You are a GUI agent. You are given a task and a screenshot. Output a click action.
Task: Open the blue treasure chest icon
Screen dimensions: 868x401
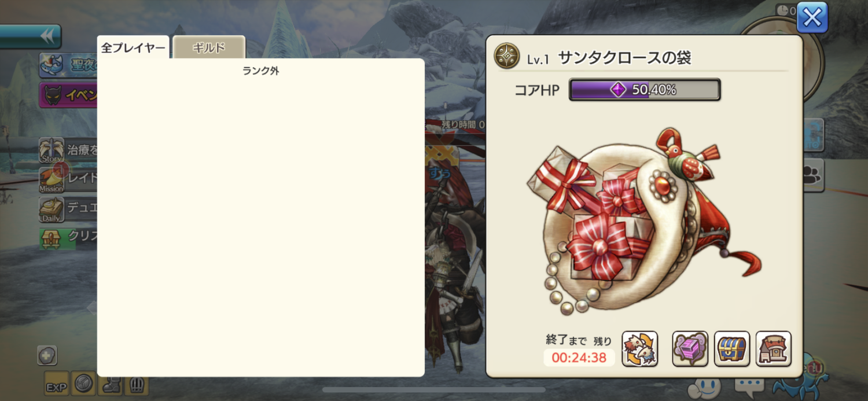[732, 349]
